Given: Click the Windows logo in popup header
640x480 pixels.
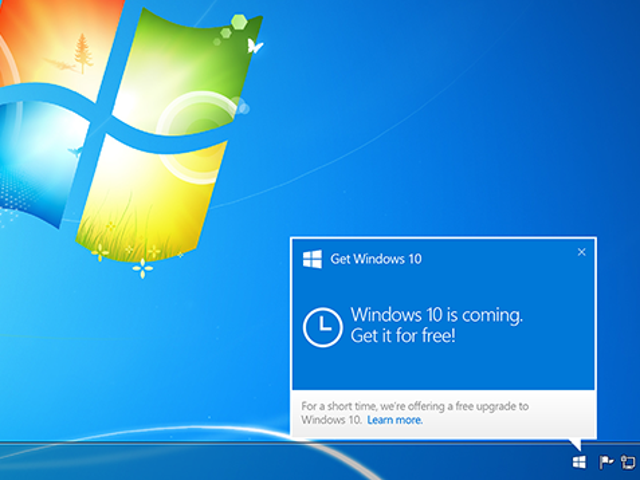Looking at the screenshot, I should pyautogui.click(x=312, y=259).
